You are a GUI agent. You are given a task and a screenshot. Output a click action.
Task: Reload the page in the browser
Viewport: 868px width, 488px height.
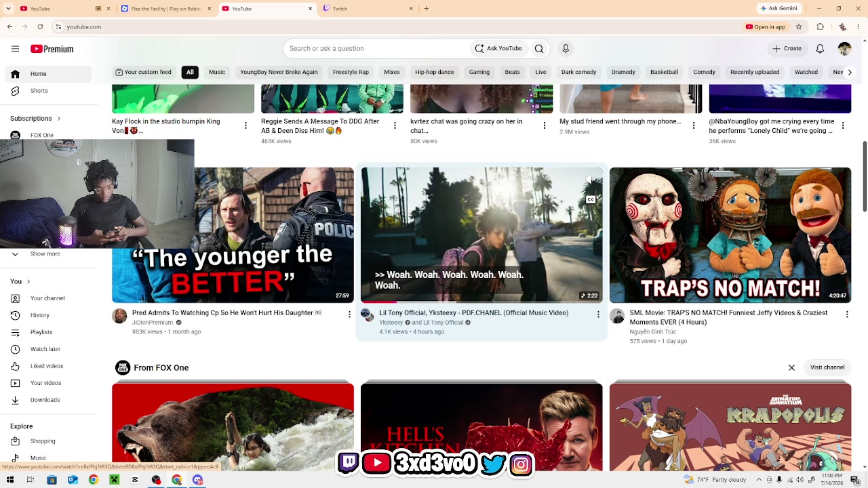coord(40,26)
